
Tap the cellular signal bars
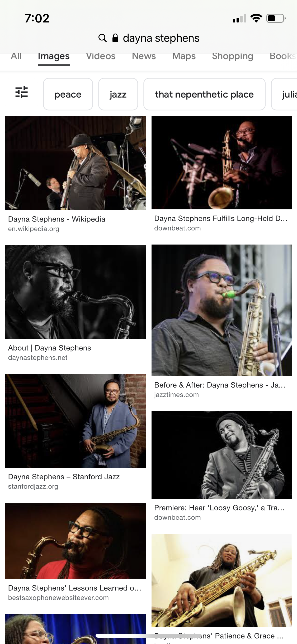click(x=239, y=18)
